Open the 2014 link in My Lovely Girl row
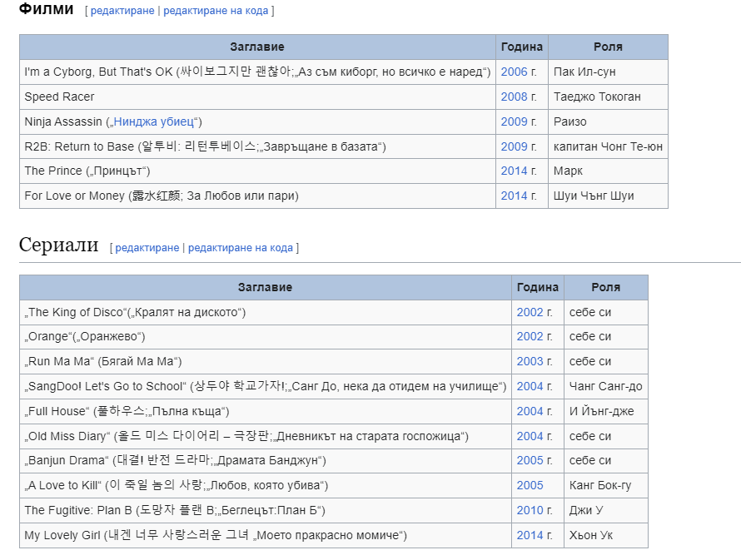The height and width of the screenshot is (560, 741). tap(530, 535)
